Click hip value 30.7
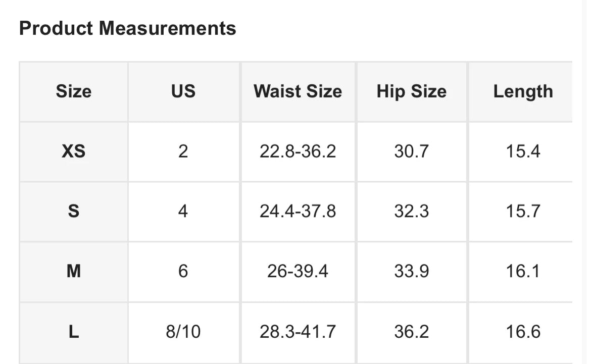591x364 pixels. pyautogui.click(x=412, y=151)
